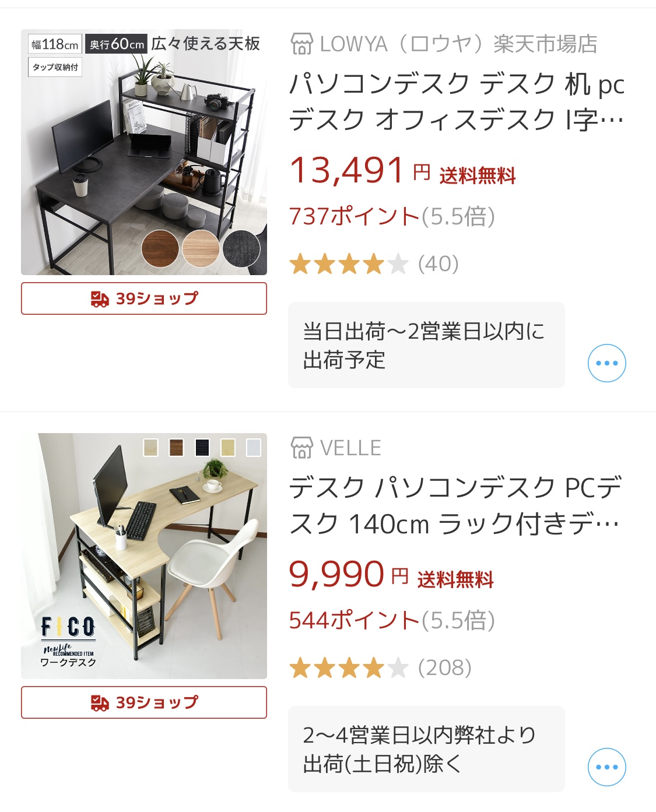Click the star rating of LOWYA desk
656x812 pixels.
click(x=349, y=264)
